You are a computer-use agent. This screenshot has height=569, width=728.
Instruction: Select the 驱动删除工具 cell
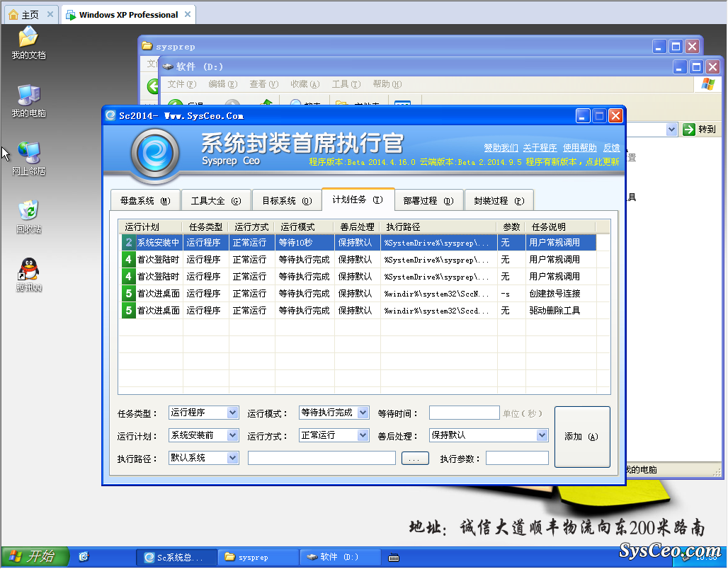(561, 311)
